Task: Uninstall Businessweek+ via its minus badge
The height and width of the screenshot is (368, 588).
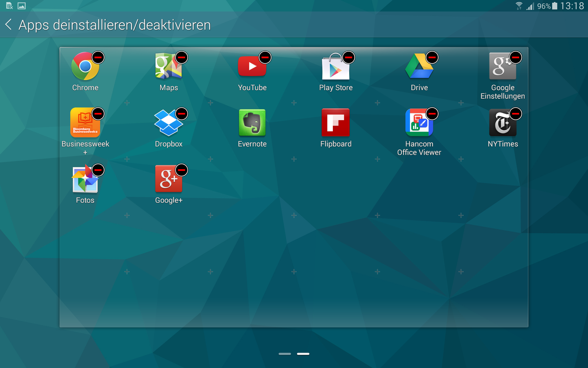Action: [x=98, y=114]
